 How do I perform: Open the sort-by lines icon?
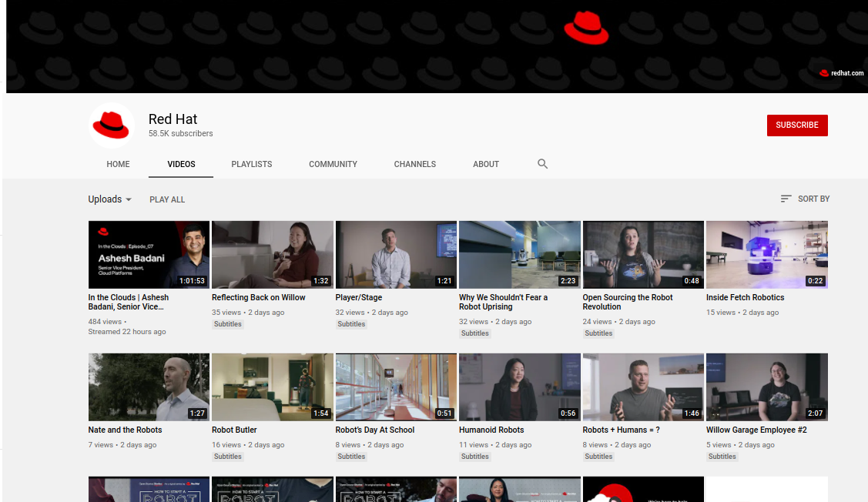786,199
